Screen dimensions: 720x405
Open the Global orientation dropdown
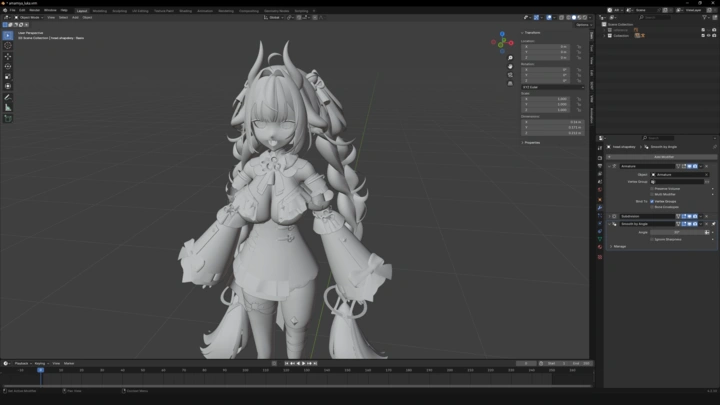(x=274, y=17)
